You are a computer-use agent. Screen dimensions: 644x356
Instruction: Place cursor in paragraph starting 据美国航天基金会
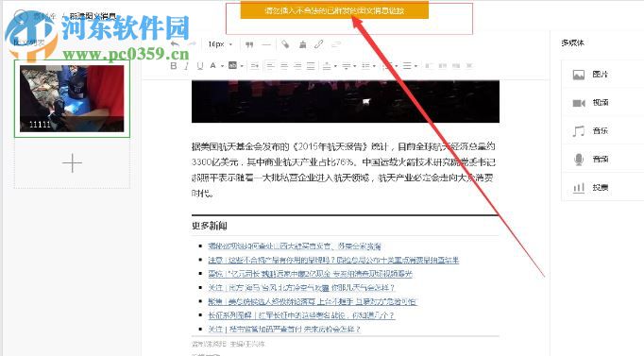344,170
